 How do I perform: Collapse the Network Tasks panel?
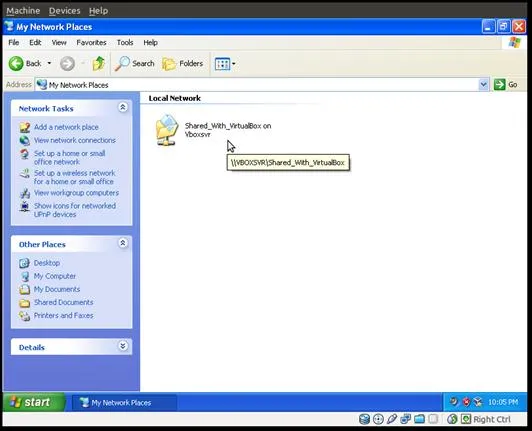[x=123, y=108]
